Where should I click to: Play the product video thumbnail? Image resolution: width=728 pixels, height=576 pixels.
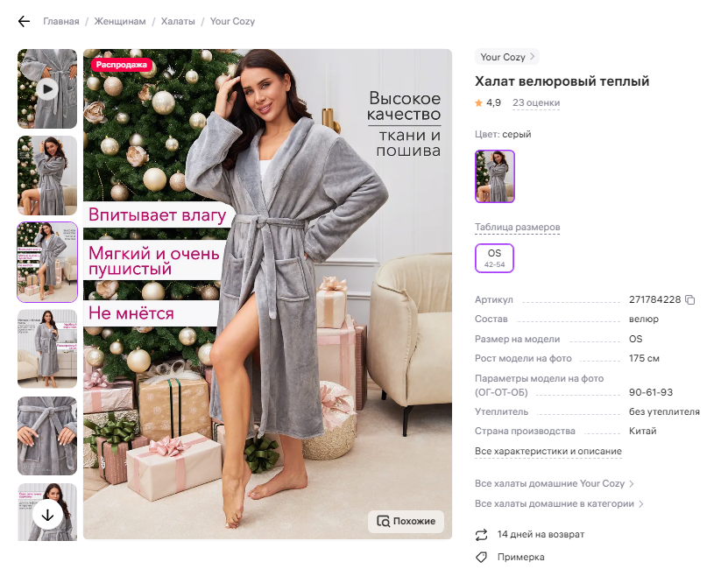coord(47,89)
